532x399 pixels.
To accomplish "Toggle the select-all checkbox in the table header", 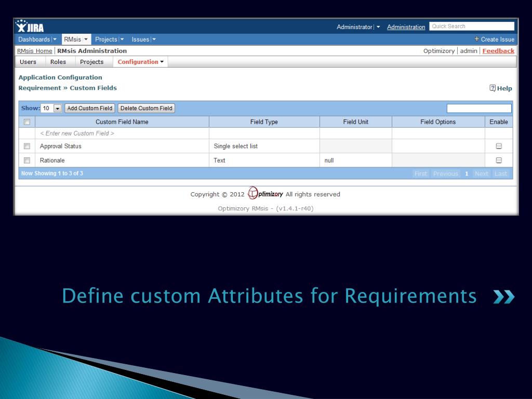I will [x=27, y=122].
